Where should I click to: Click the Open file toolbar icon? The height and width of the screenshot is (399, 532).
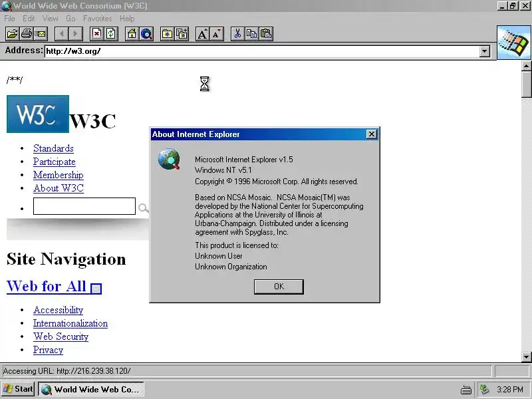point(12,34)
